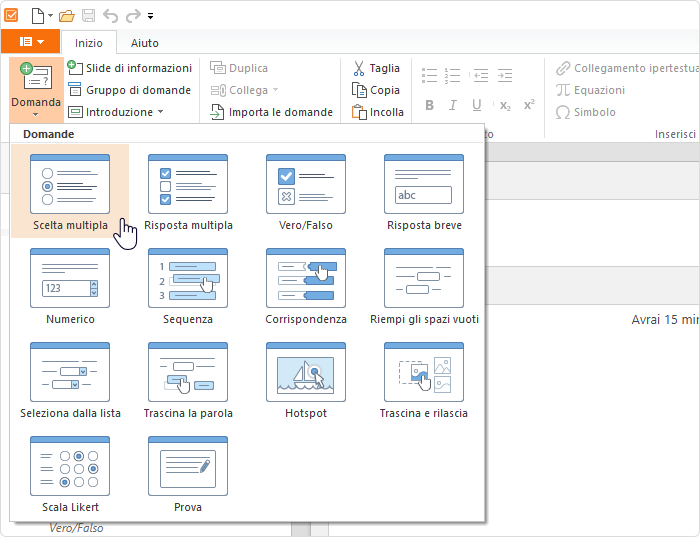Paste with the Incolla button

tap(378, 112)
